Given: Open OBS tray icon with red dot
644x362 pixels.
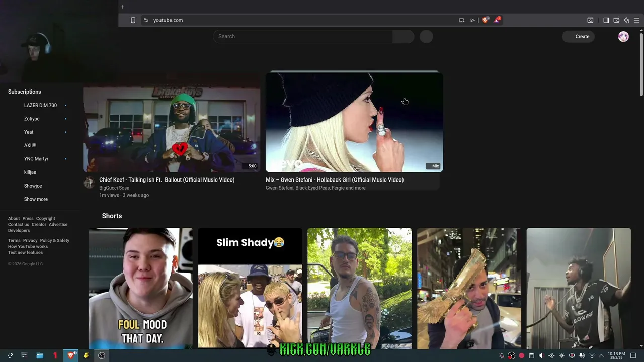Looking at the screenshot, I should (x=512, y=356).
